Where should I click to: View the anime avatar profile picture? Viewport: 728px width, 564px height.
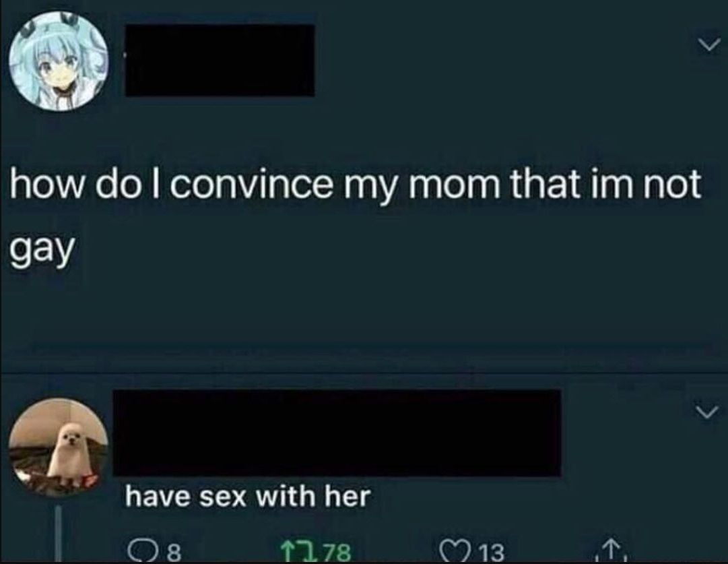(58, 61)
